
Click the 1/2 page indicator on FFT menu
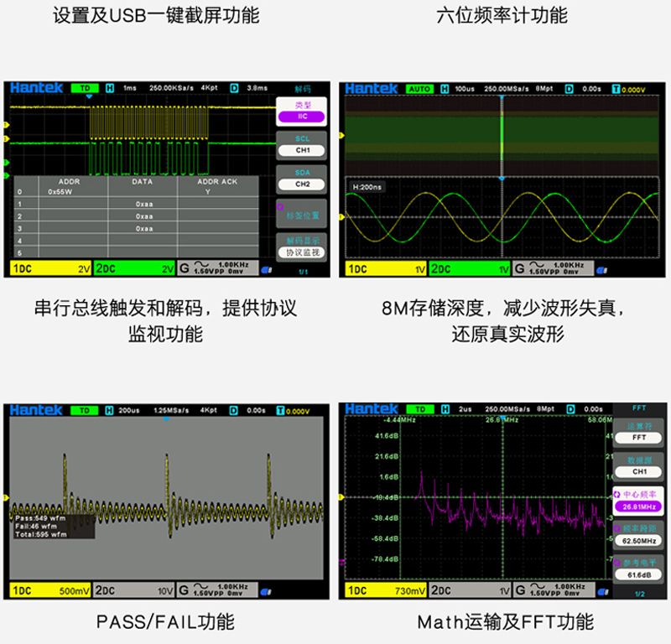pos(640,594)
